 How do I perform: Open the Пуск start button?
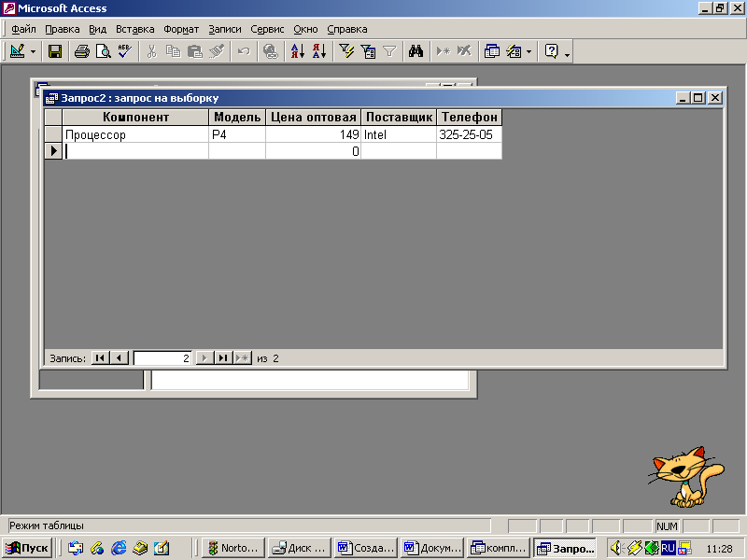(x=28, y=548)
